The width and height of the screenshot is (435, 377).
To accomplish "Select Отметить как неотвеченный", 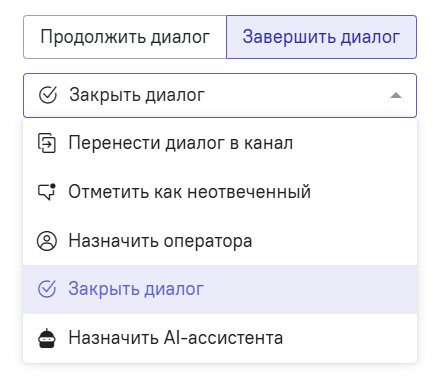I will tap(220, 192).
